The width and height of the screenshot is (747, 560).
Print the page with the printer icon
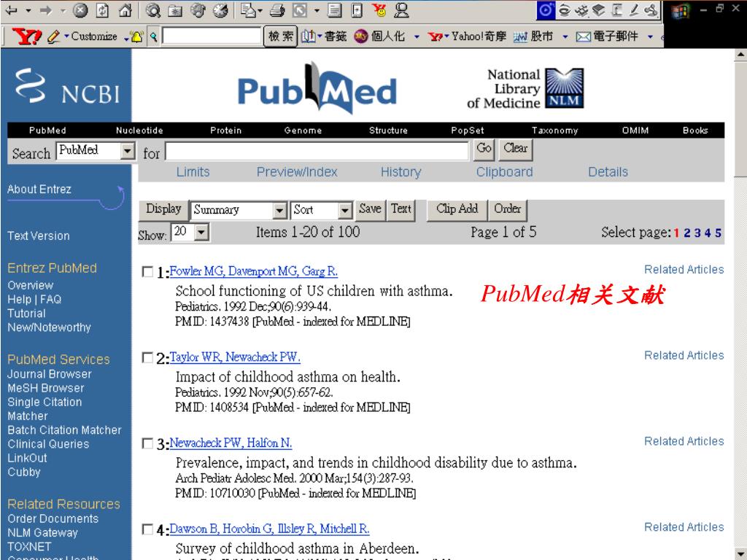(x=276, y=10)
